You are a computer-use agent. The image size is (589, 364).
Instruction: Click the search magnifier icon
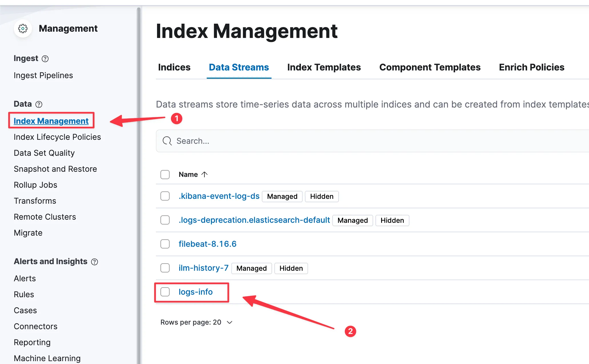coord(167,141)
